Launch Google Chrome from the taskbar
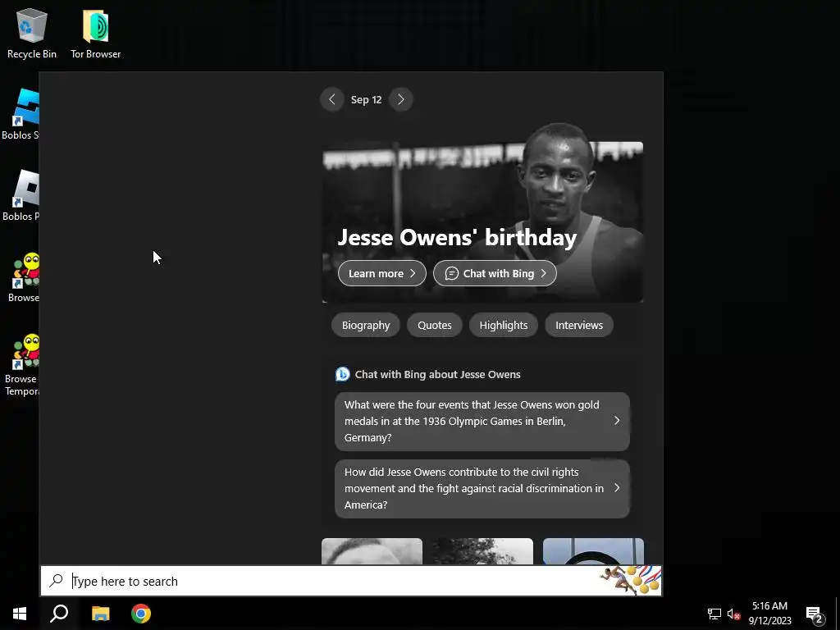This screenshot has width=840, height=630. pos(141,614)
